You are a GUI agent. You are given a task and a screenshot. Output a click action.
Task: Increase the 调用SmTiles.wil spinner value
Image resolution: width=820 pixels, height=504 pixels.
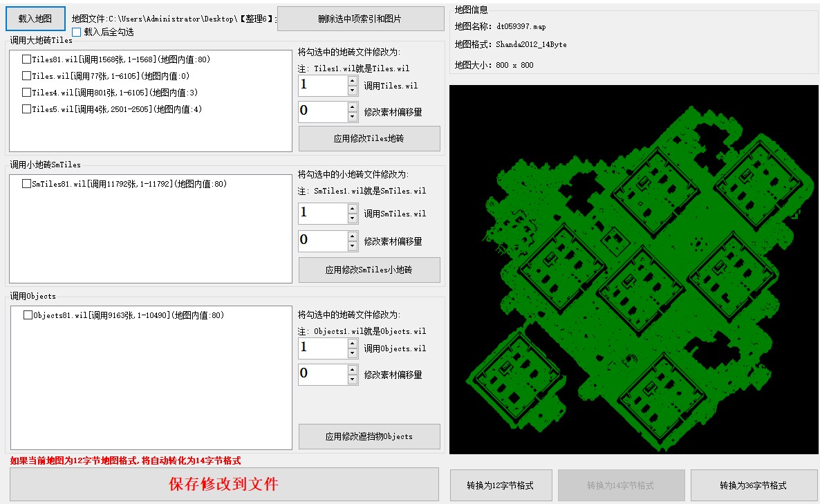click(353, 209)
